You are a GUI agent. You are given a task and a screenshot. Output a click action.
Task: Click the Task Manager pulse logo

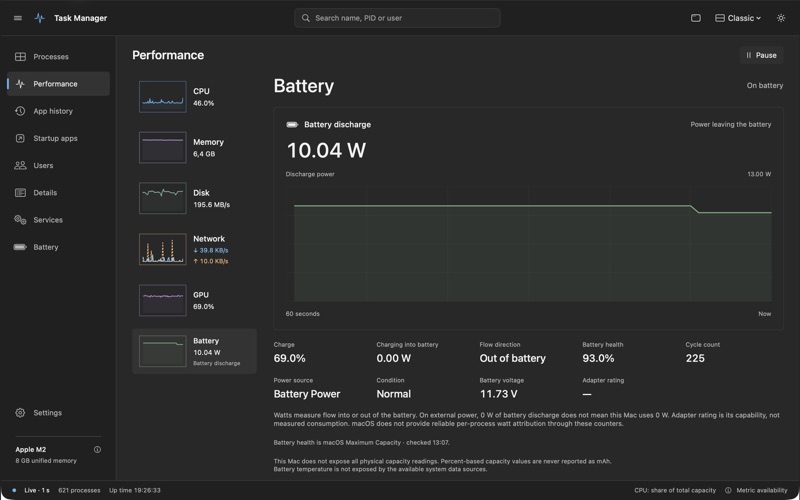39,18
